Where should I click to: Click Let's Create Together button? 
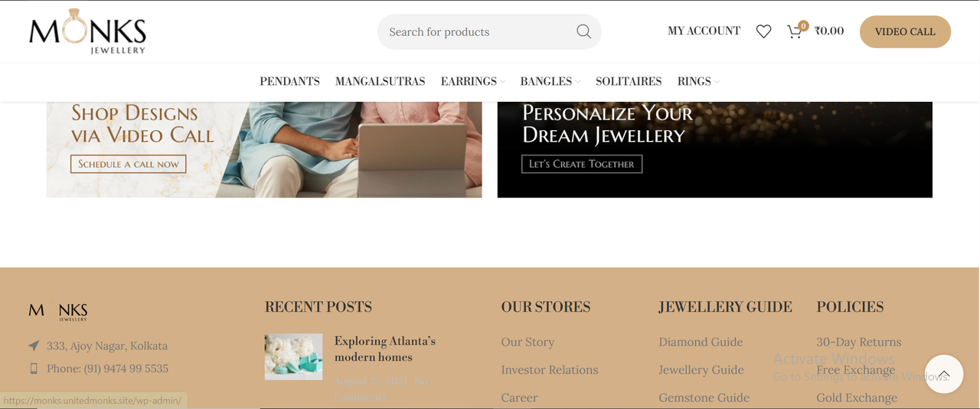(x=582, y=164)
